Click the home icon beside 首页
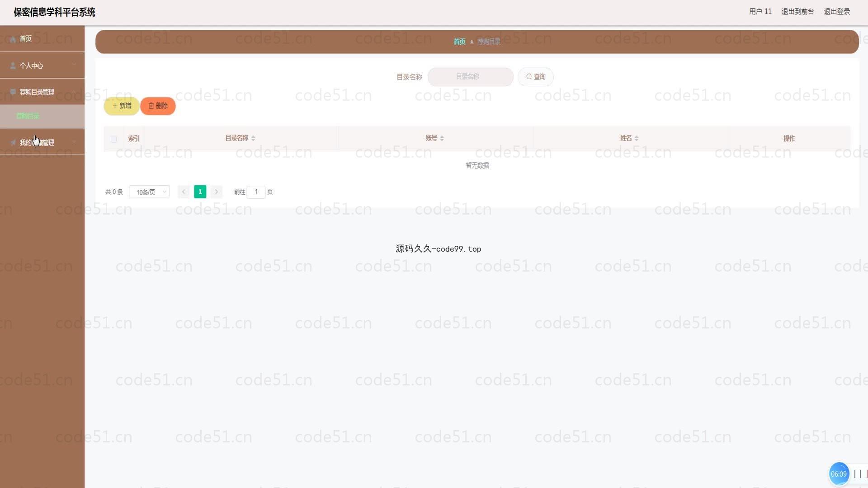 coord(13,39)
